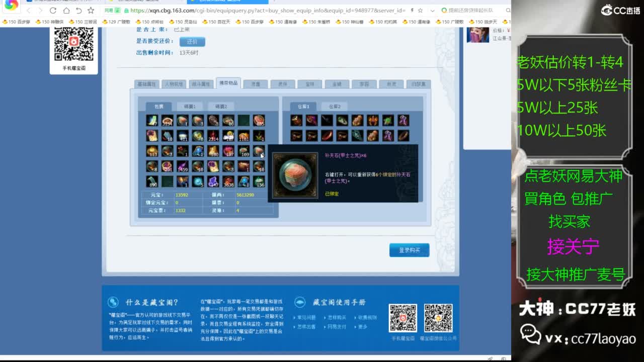
Task: Select the inventory item with count 197
Action: 228,151
